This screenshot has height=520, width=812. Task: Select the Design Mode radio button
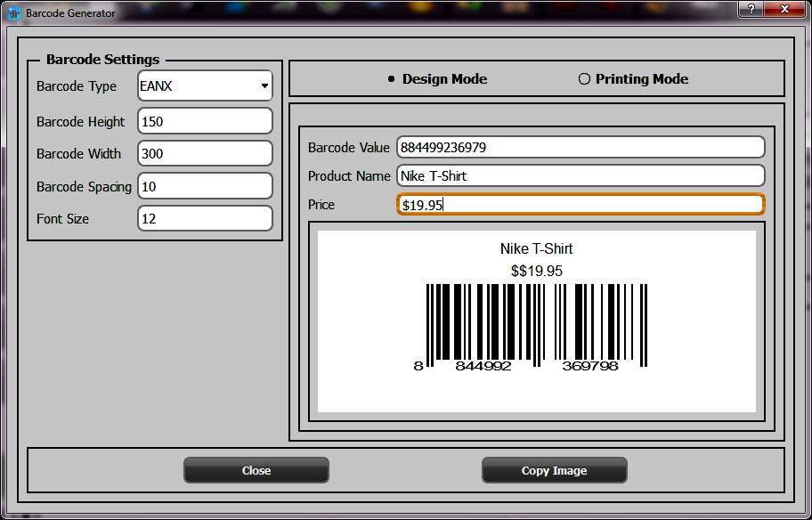pyautogui.click(x=390, y=78)
